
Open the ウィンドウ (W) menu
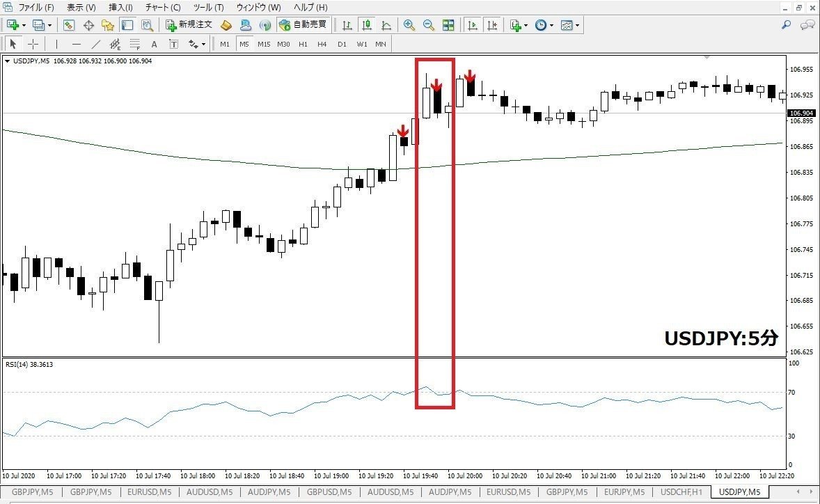[258, 8]
